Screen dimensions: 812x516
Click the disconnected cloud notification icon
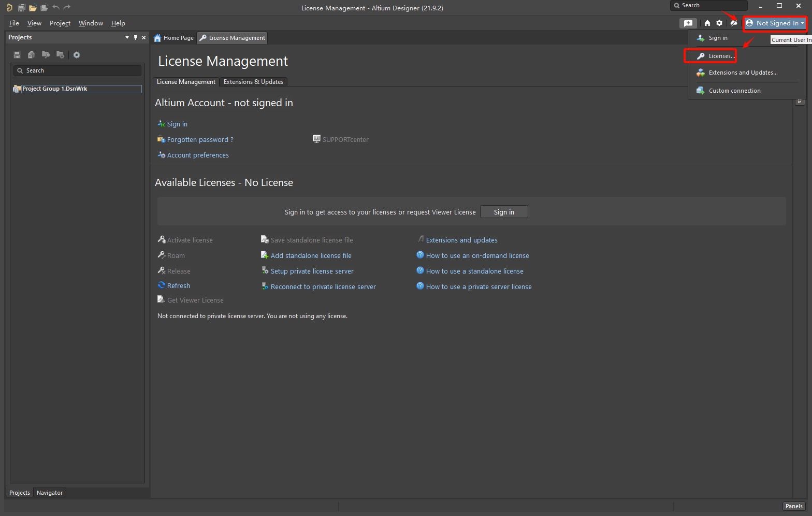pos(733,23)
